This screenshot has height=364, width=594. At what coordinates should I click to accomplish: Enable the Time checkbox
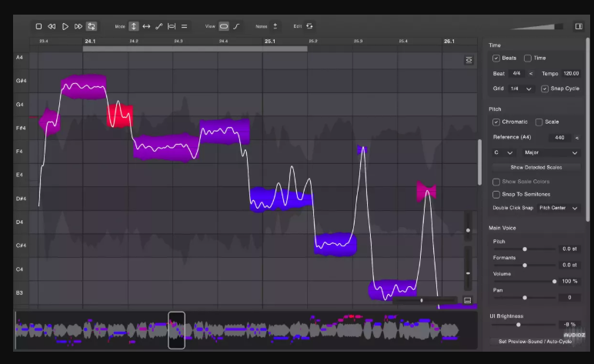528,58
